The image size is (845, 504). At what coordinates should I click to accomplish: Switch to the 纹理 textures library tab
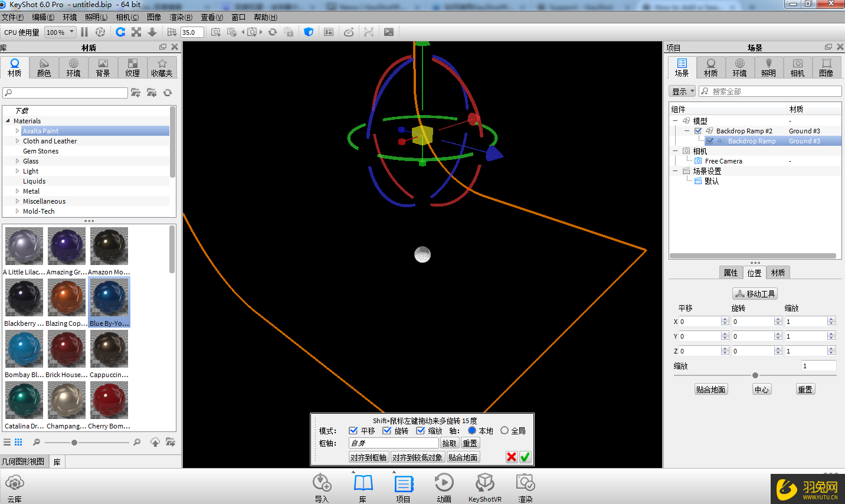[x=132, y=68]
